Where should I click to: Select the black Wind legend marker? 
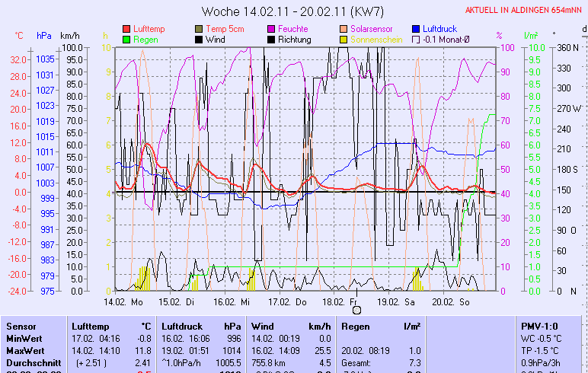click(200, 40)
